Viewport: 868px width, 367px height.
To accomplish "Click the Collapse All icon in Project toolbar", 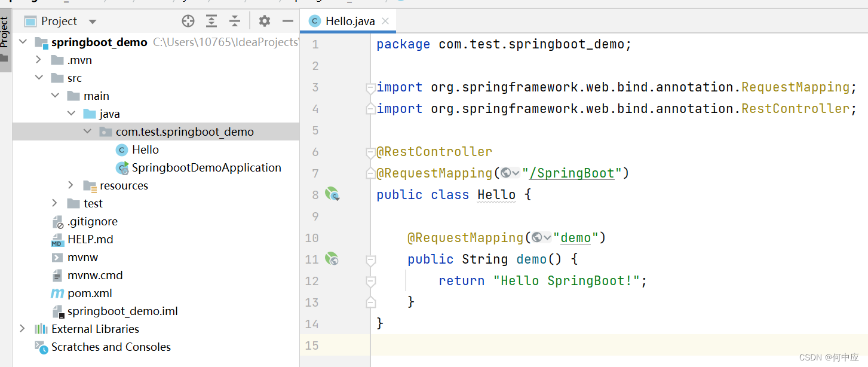I will (235, 22).
